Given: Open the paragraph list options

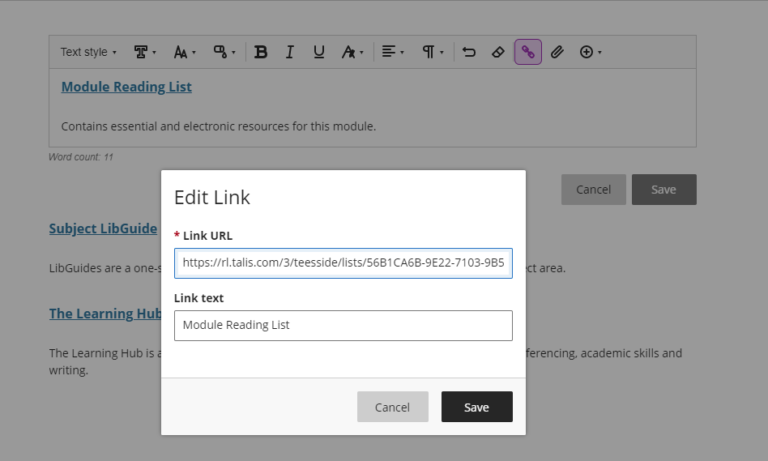Looking at the screenshot, I should (432, 52).
